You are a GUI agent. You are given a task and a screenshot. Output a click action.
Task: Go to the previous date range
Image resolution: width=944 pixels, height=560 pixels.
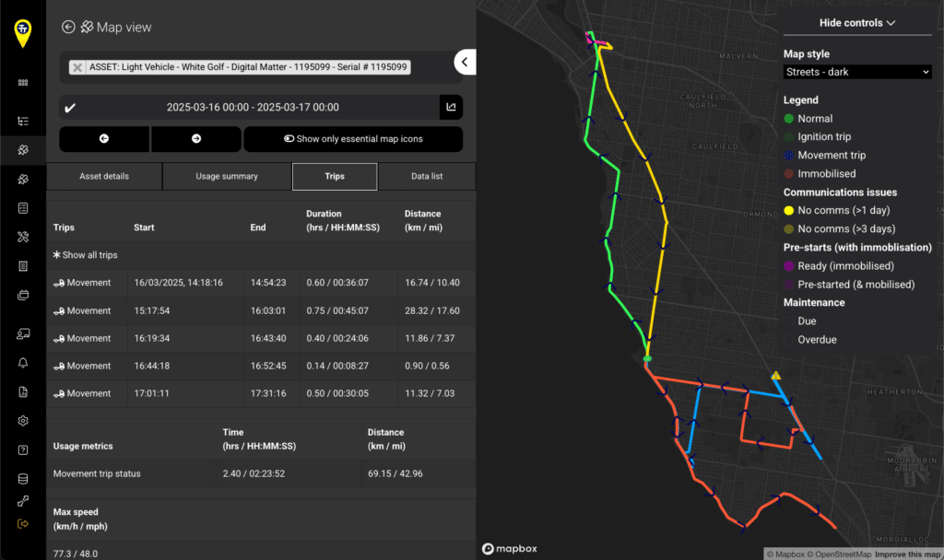click(x=104, y=139)
